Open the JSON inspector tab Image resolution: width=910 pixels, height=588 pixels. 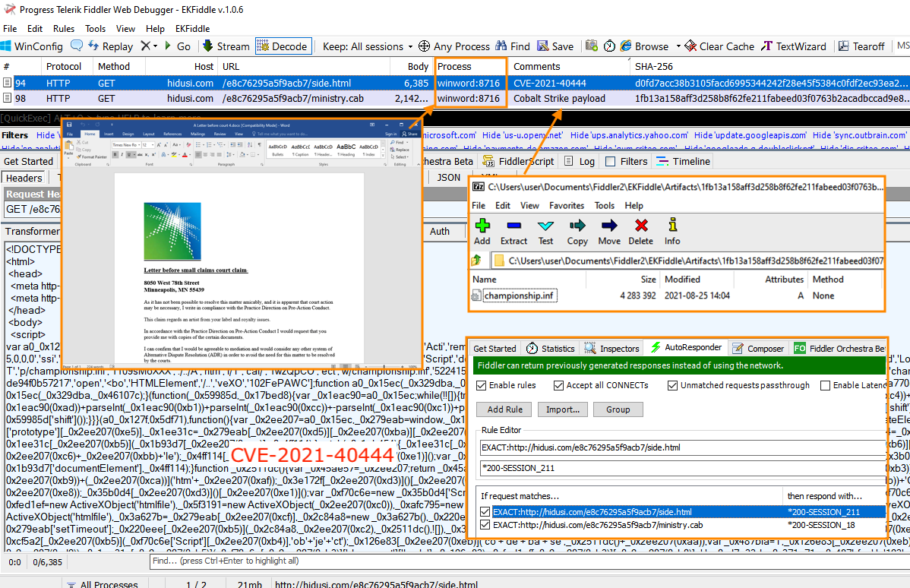click(449, 178)
